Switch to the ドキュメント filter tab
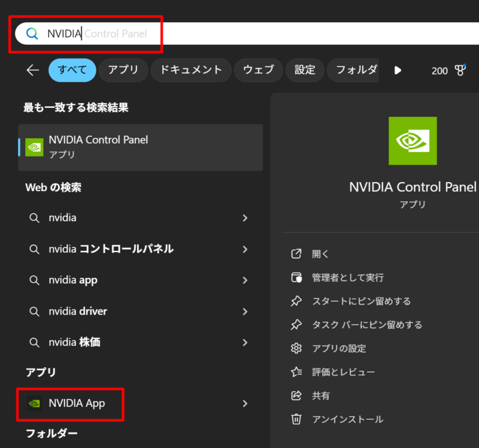Viewport: 479px width, 448px height. pos(190,70)
